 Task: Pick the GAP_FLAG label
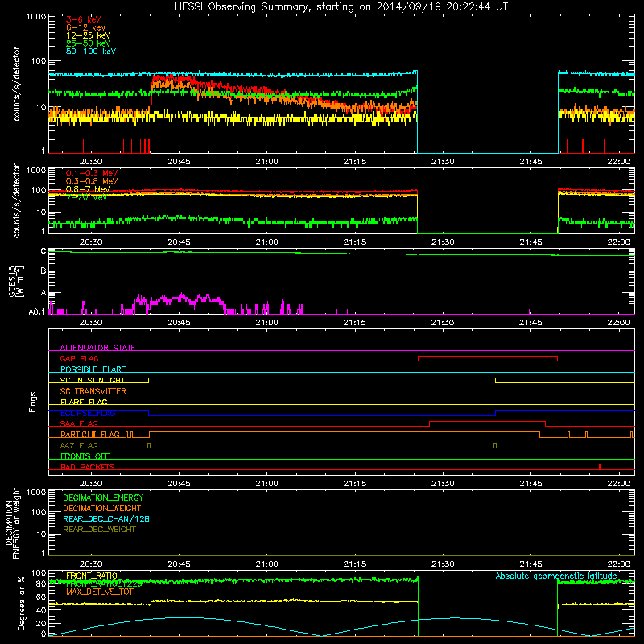click(x=79, y=358)
